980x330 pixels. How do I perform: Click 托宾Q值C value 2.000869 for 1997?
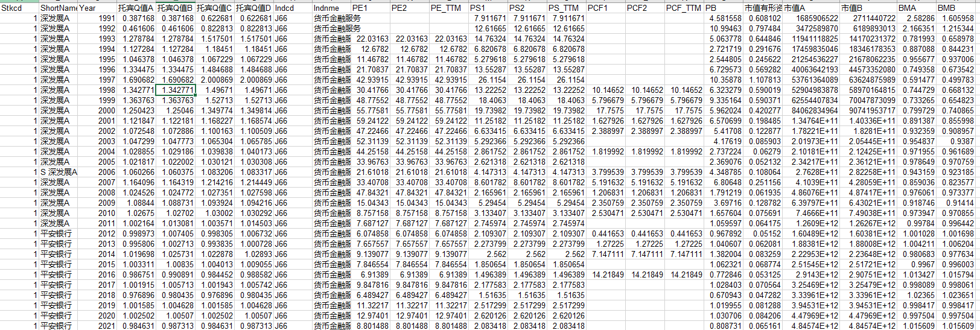coord(215,80)
